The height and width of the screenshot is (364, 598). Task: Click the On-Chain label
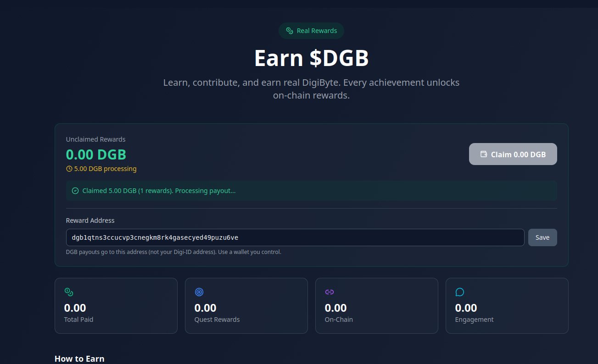point(339,320)
